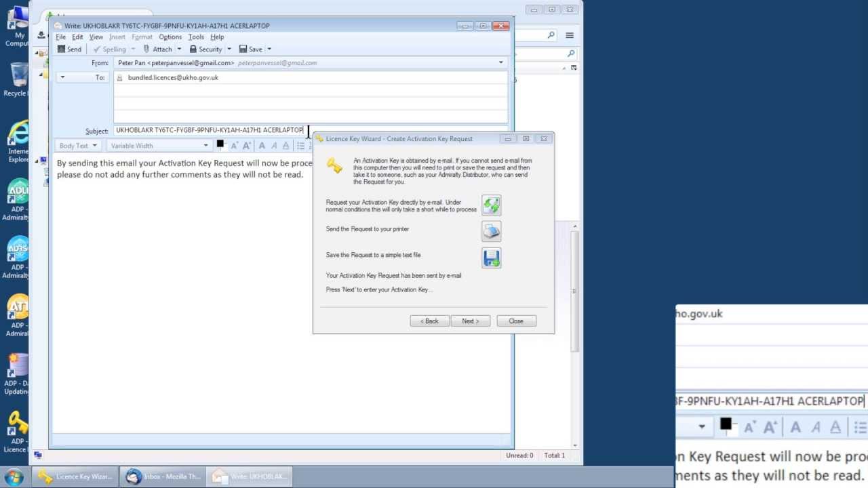Viewport: 868px width, 488px height.
Task: Send the email with the Send button
Action: (x=69, y=49)
